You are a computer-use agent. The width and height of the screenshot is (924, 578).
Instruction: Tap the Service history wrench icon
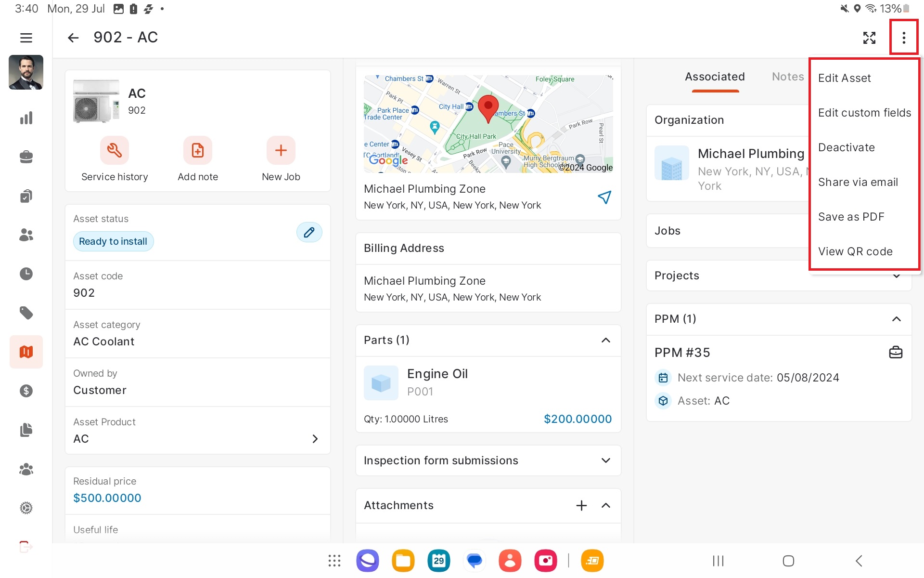(x=114, y=150)
